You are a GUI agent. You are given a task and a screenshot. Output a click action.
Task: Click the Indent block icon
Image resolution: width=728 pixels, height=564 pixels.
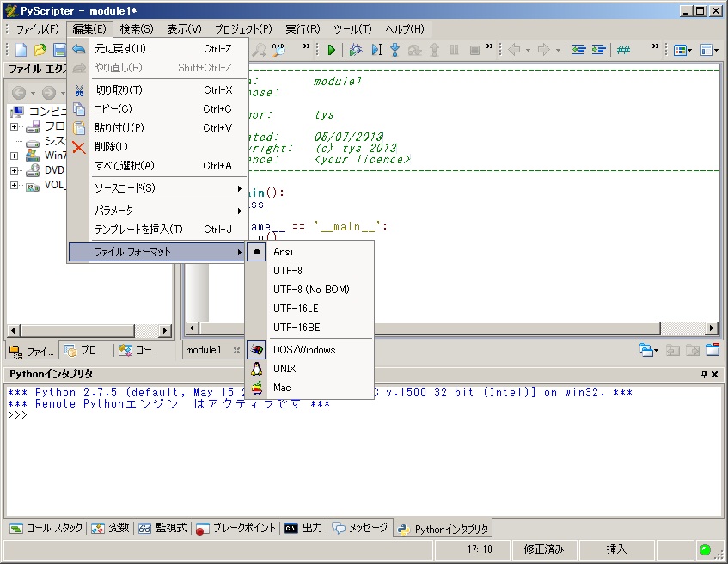pyautogui.click(x=598, y=50)
